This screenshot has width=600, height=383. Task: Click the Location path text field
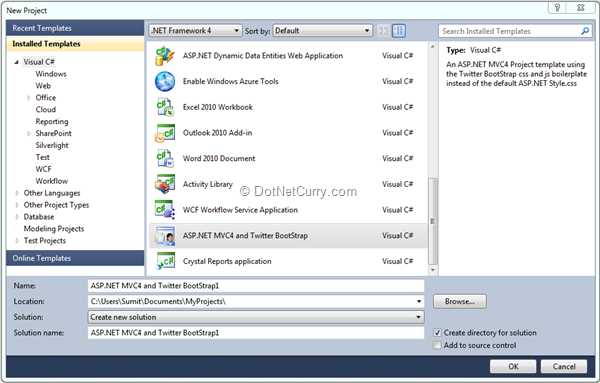coord(251,302)
